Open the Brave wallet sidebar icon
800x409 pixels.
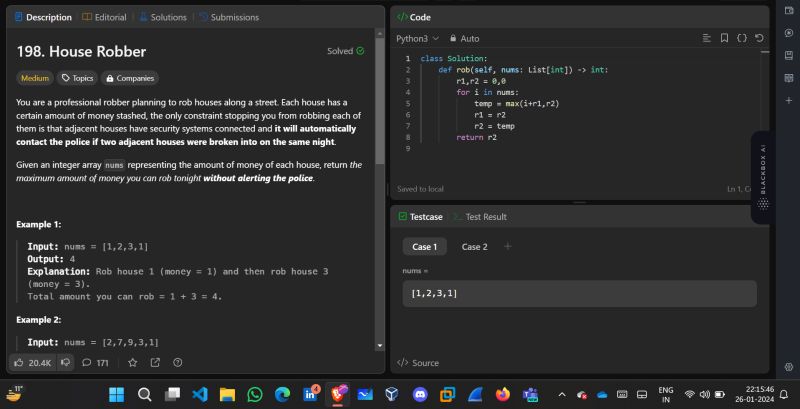coord(789,11)
